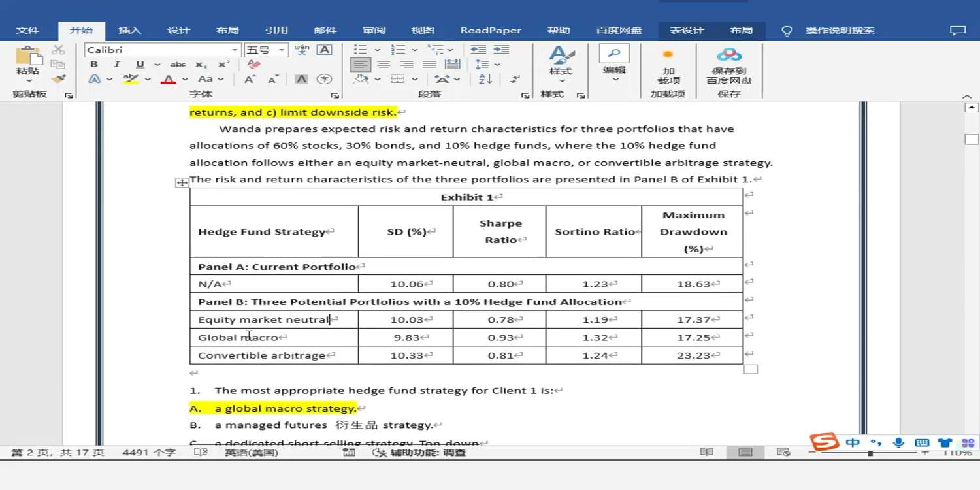Toggle Bold formatting
Viewport: 980px width, 490px height.
point(94,65)
